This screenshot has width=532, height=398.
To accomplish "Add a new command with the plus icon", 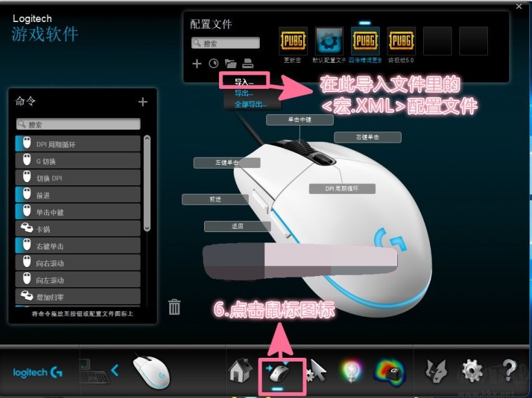I will point(143,102).
